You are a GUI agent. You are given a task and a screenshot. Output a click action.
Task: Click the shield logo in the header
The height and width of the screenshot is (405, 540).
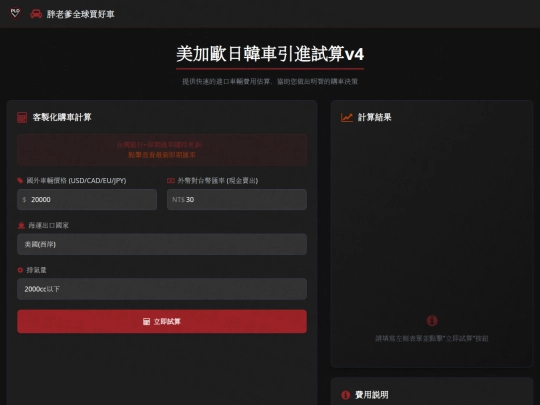click(x=15, y=13)
